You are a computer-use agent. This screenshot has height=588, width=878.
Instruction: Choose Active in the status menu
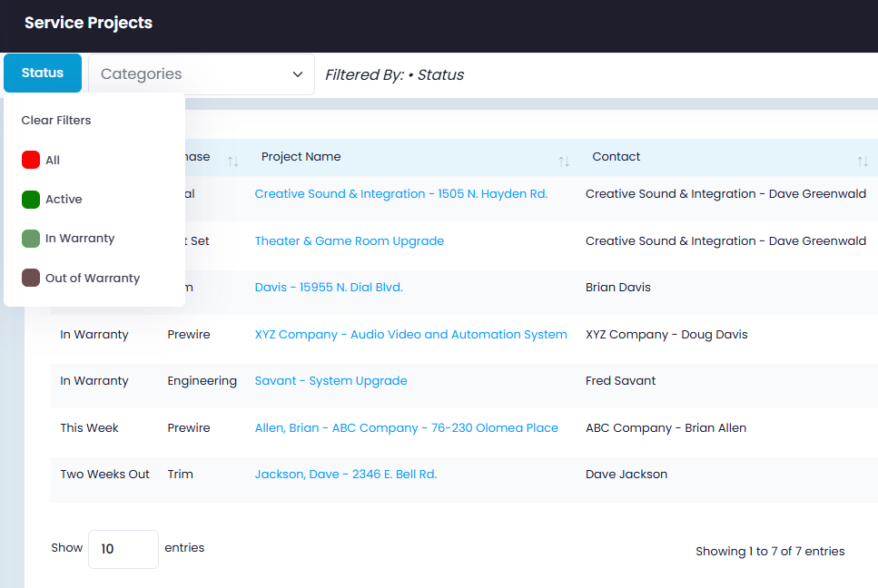[x=64, y=199]
